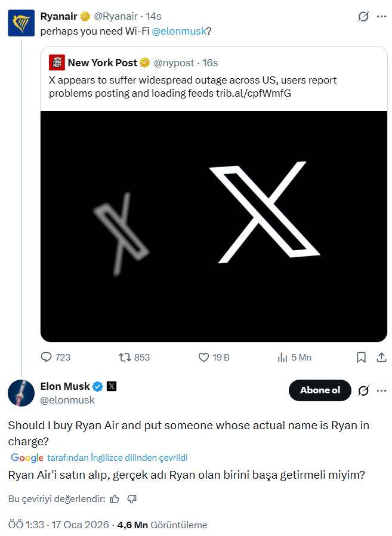Open the more options menu on Ryanair's tweet
Viewport: 392px width, 536px height.
click(382, 16)
